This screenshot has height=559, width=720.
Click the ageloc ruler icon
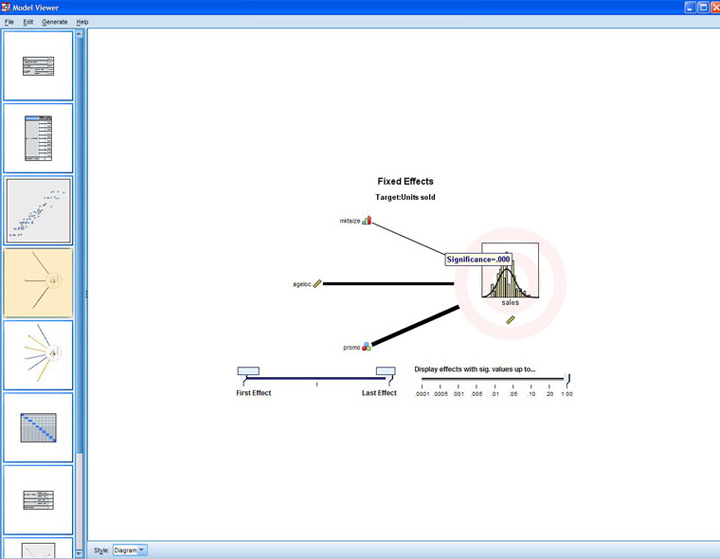pos(317,284)
